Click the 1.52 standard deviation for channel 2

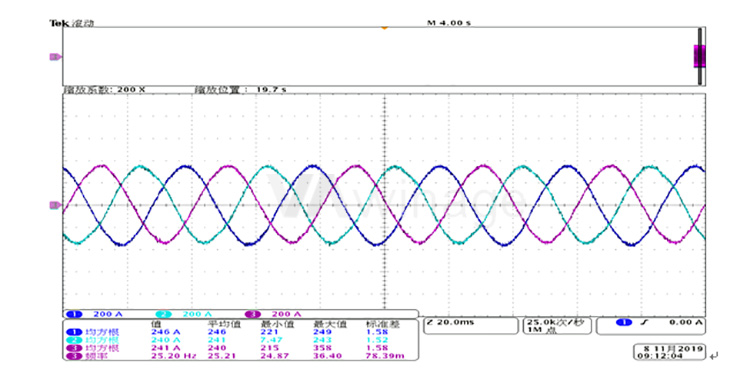pos(377,340)
